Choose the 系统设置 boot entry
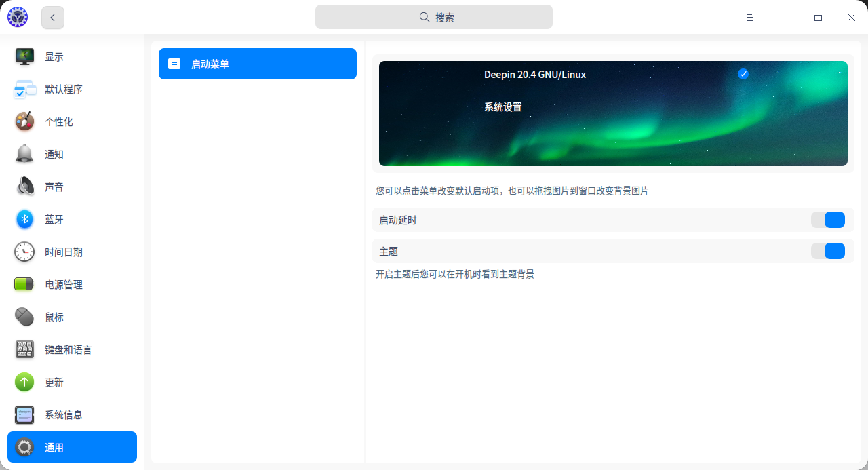The image size is (868, 470). tap(503, 107)
